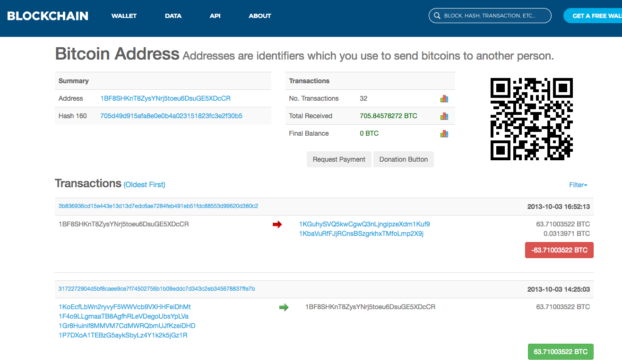Open the Data menu

pyautogui.click(x=173, y=16)
